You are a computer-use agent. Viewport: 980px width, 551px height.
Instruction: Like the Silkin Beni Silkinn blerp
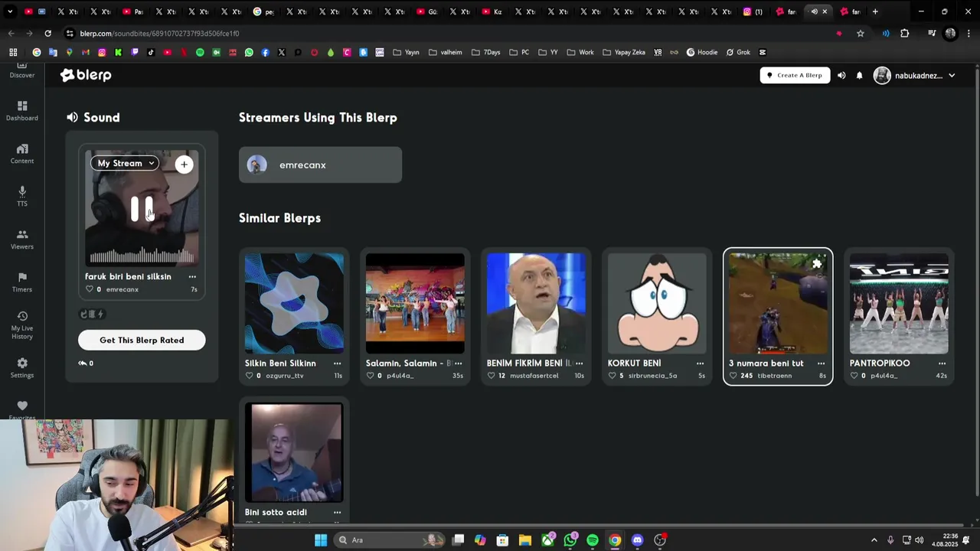(249, 376)
